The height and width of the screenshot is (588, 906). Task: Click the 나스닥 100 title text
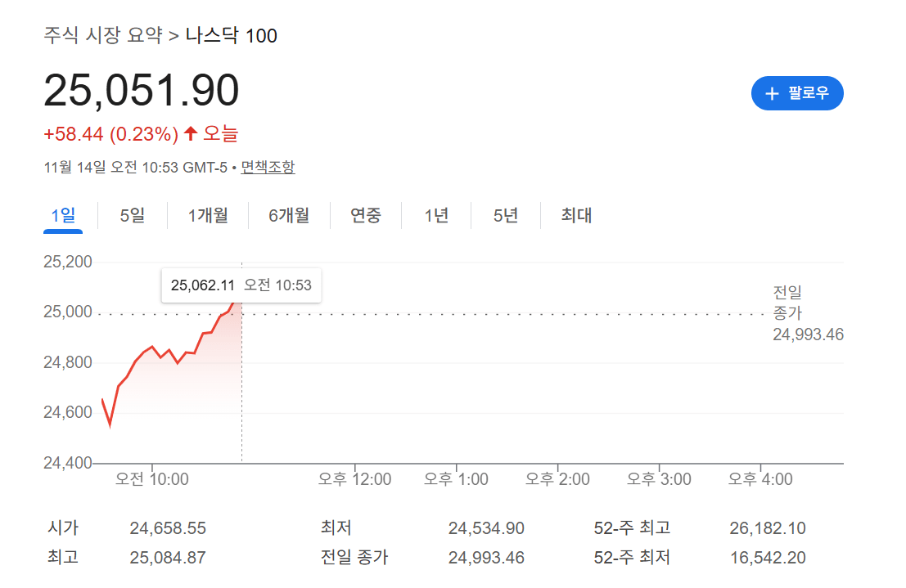[232, 36]
